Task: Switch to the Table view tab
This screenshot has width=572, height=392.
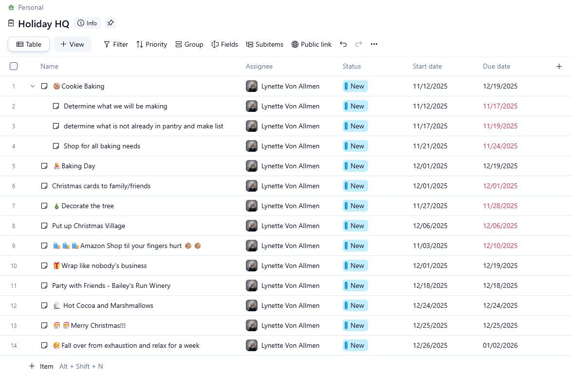Action: pos(29,44)
